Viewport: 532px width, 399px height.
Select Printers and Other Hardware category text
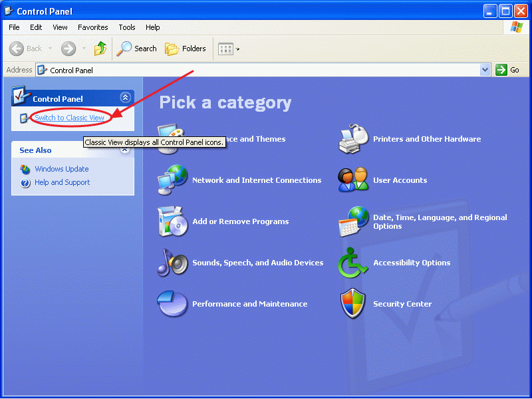point(427,139)
